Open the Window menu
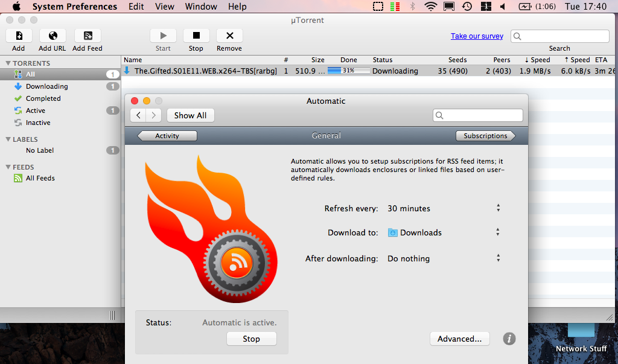Viewport: 618px width, 364px height. pyautogui.click(x=201, y=6)
